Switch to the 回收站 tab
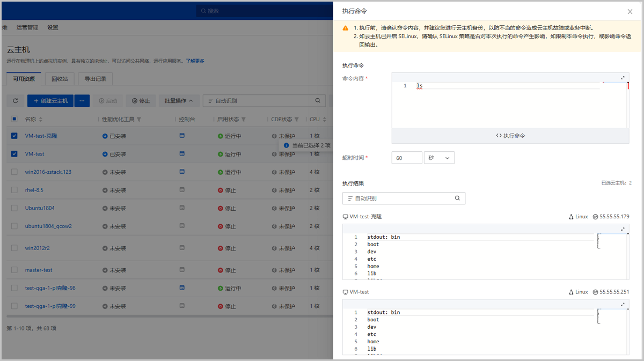 click(60, 79)
